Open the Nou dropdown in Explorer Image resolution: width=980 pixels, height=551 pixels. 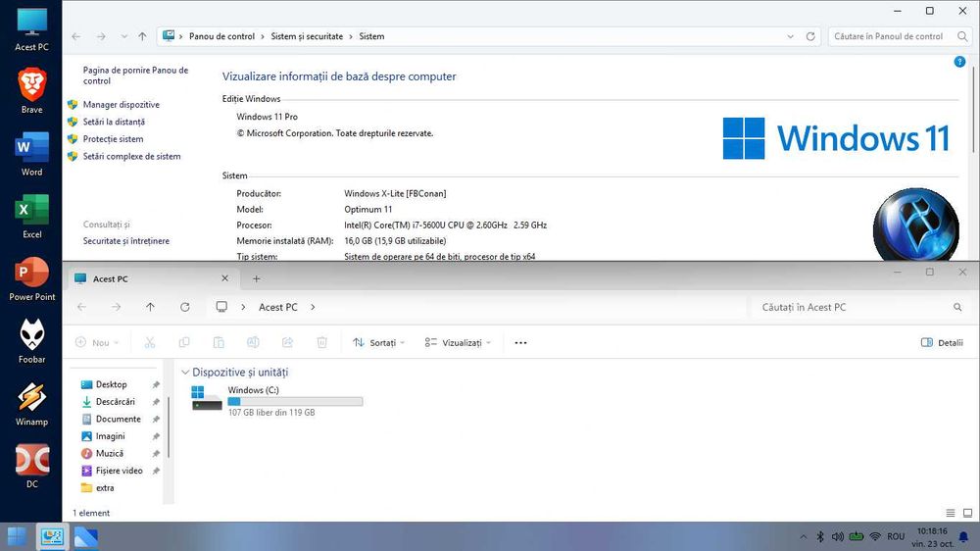(x=97, y=342)
